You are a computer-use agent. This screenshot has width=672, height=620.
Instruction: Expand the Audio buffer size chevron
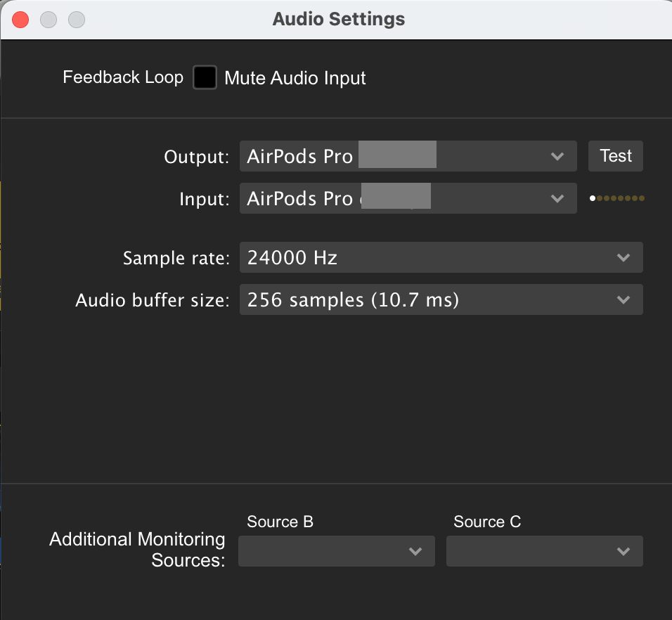coord(623,299)
